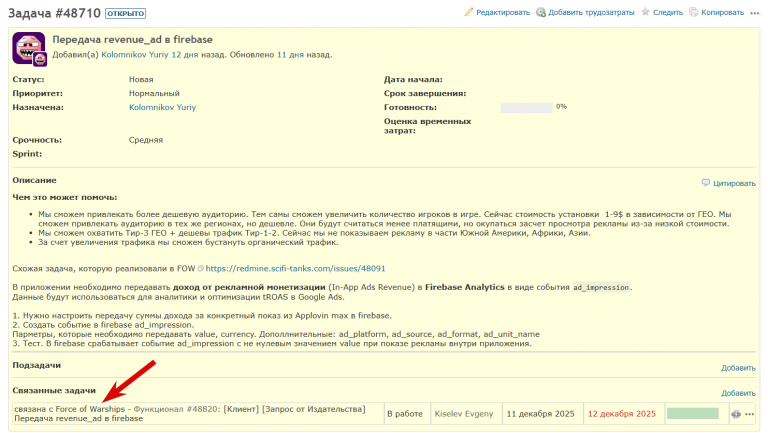
Task: Click the status value 'Новая'
Action: point(141,79)
